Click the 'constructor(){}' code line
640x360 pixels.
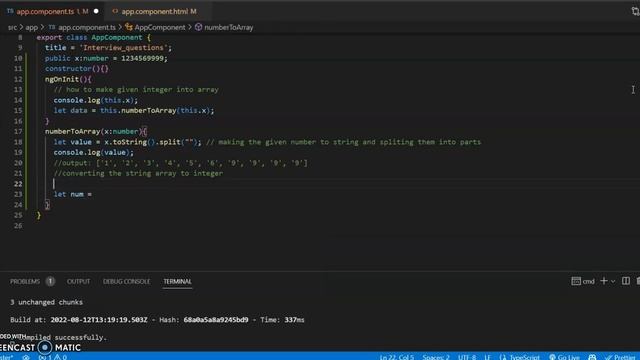[77, 69]
